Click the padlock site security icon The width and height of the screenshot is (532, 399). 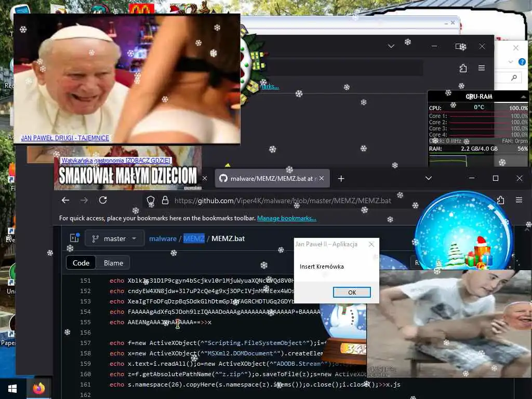coord(165,200)
